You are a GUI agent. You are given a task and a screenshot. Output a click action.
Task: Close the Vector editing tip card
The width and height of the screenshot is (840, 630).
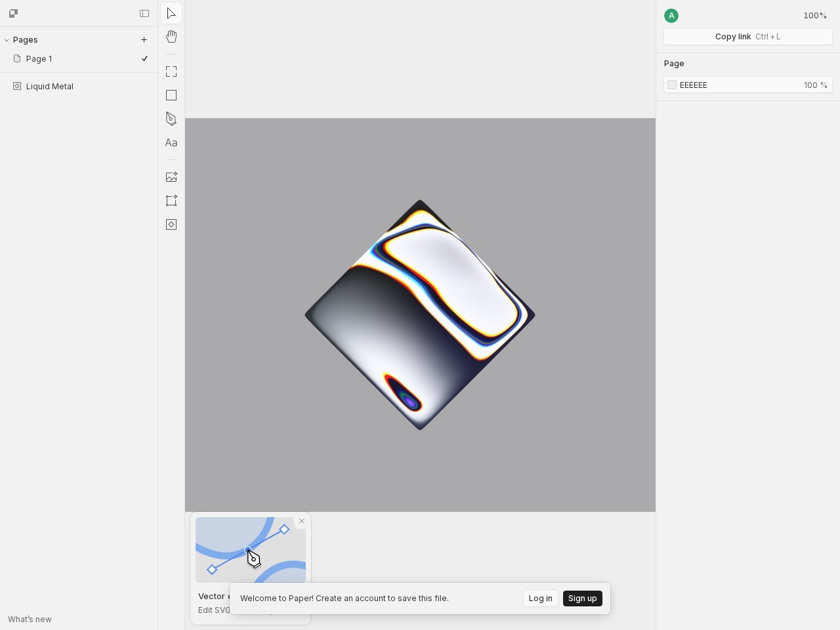point(302,521)
